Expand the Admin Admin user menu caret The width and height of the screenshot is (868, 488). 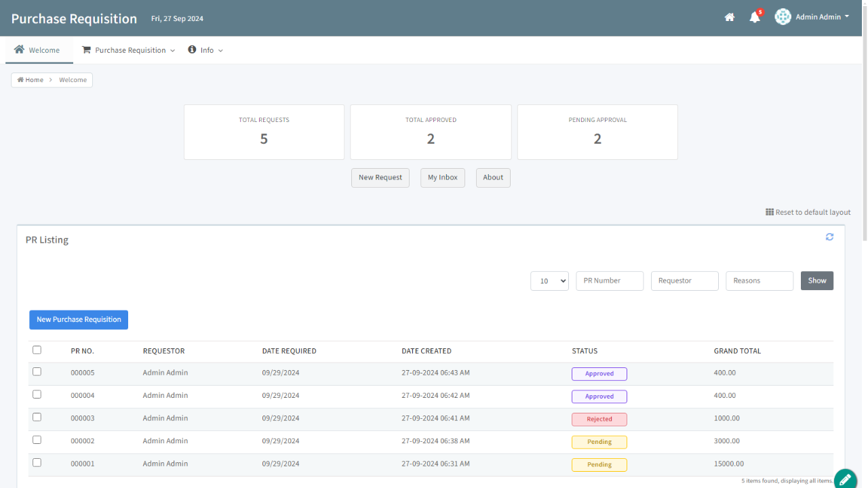847,17
